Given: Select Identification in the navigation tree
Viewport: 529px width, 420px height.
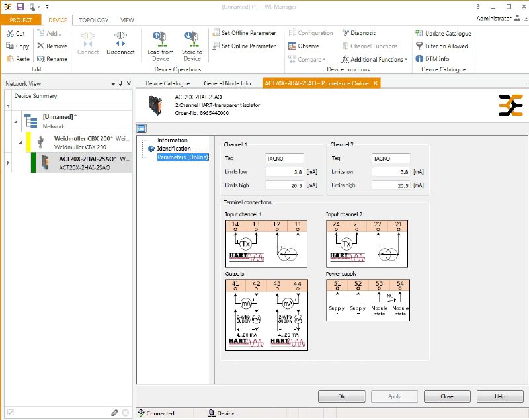Looking at the screenshot, I should (173, 149).
